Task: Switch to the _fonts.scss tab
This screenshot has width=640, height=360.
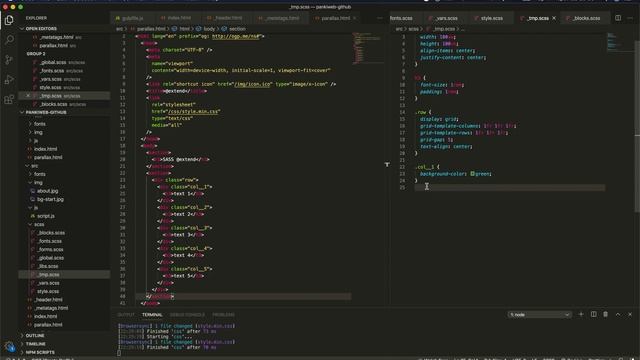Action: (401, 18)
